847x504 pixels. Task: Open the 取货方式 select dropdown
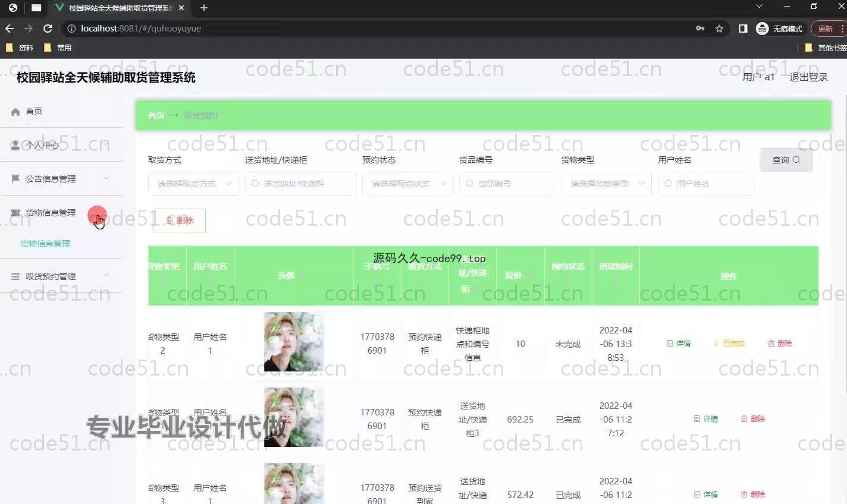pos(193,184)
